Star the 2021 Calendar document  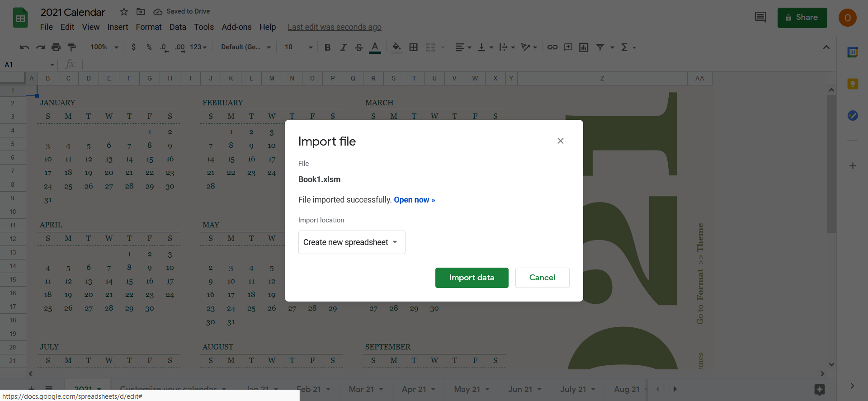coord(124,12)
